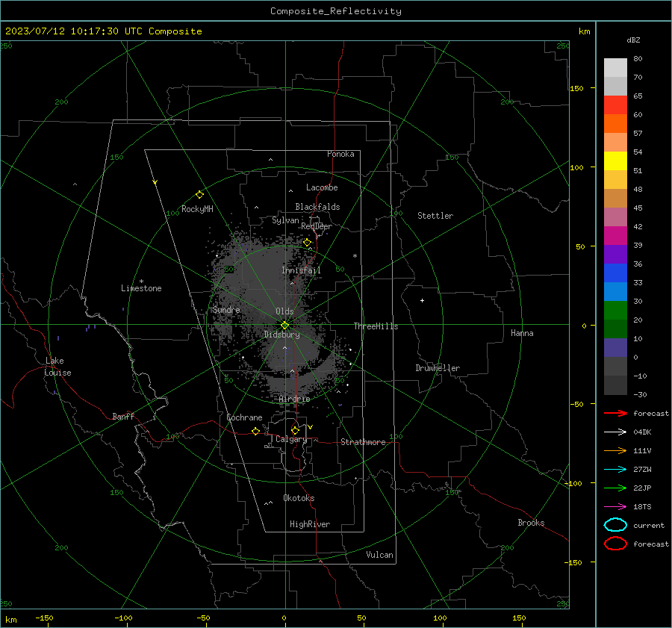Select the green 20 dBZ color swatch
This screenshot has height=628, width=672.
coord(615,311)
